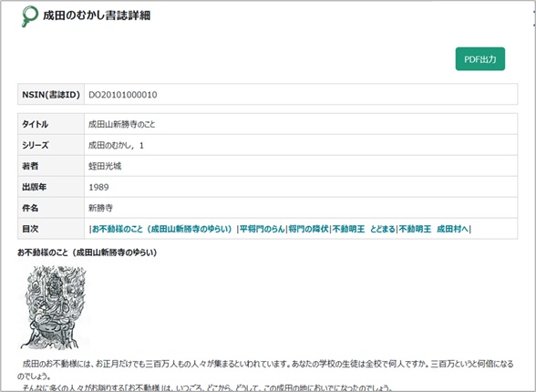
Task: Click the 出版年 label cell
Action: tap(51, 187)
